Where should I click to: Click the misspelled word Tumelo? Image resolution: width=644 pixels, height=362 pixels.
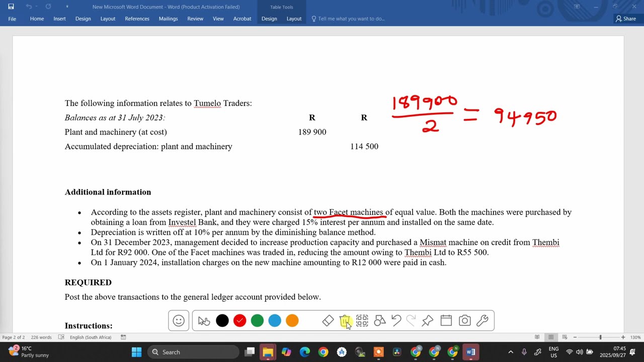click(207, 103)
